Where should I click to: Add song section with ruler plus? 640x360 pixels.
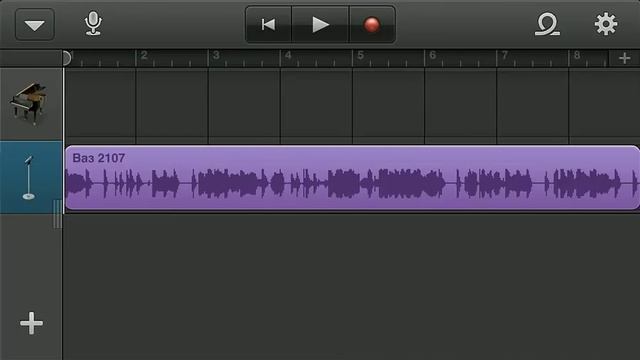624,58
